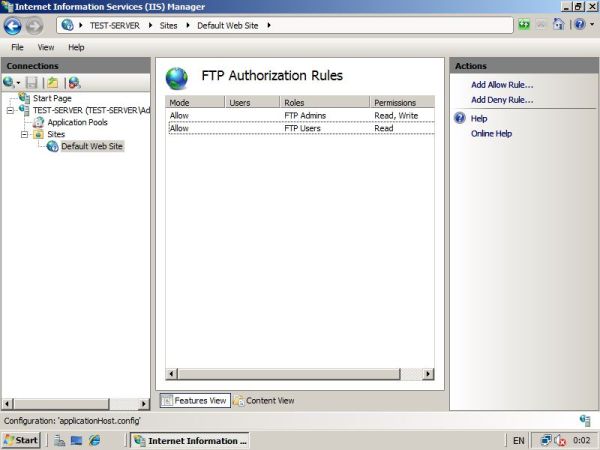Click the Up folder icon in Connections toolbar
This screenshot has width=600, height=450.
tap(53, 82)
